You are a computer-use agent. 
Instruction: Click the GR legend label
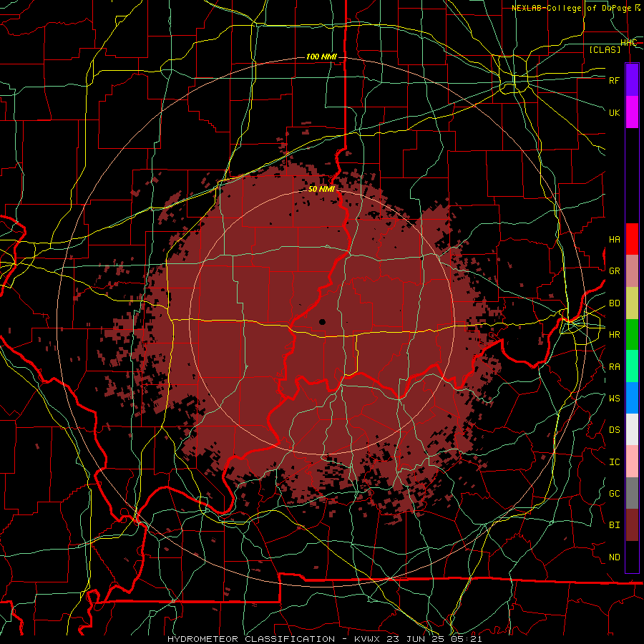click(x=614, y=271)
